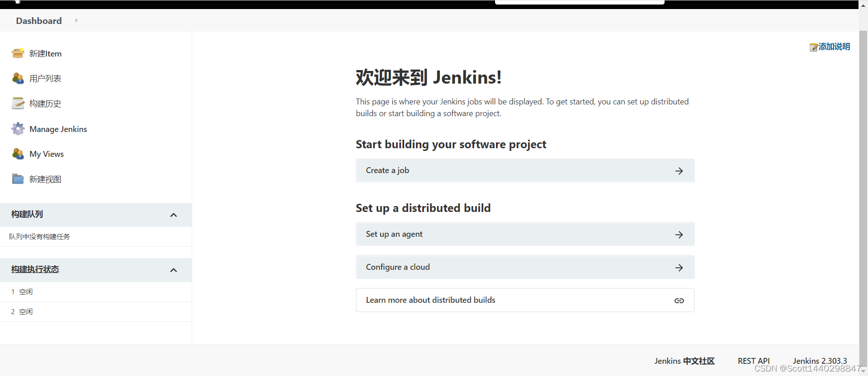
Task: Click the Manage Jenkins gear icon
Action: (18, 129)
